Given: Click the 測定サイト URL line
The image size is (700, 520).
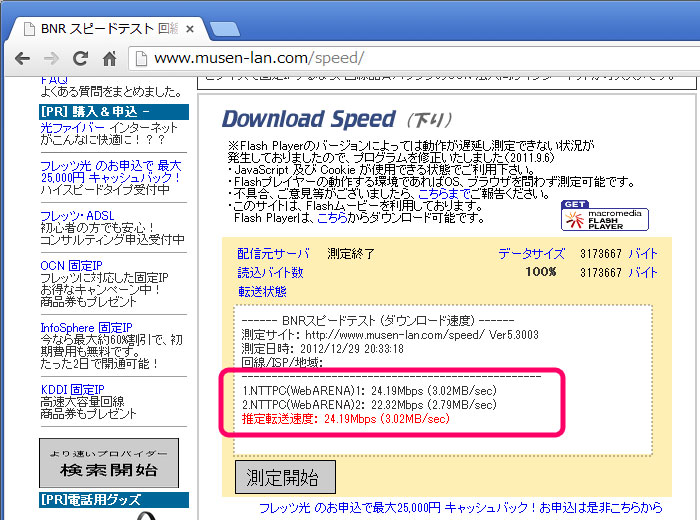Looking at the screenshot, I should coord(390,335).
